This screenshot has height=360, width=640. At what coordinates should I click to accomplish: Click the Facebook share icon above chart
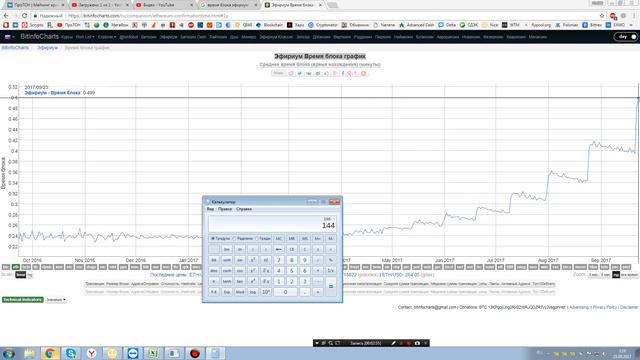(342, 73)
